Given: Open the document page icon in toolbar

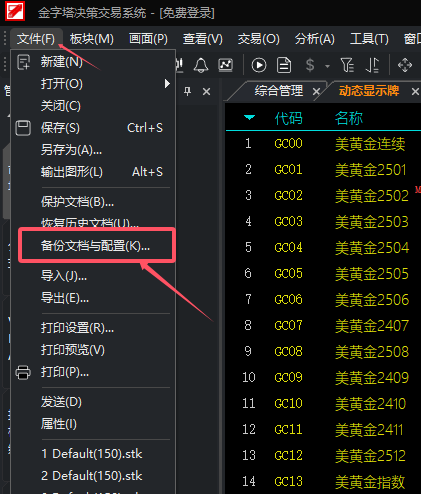Looking at the screenshot, I should pos(284,65).
